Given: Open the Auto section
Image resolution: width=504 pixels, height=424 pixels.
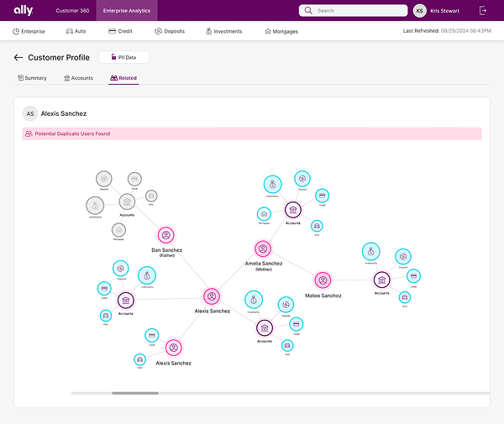Looking at the screenshot, I should [x=76, y=31].
